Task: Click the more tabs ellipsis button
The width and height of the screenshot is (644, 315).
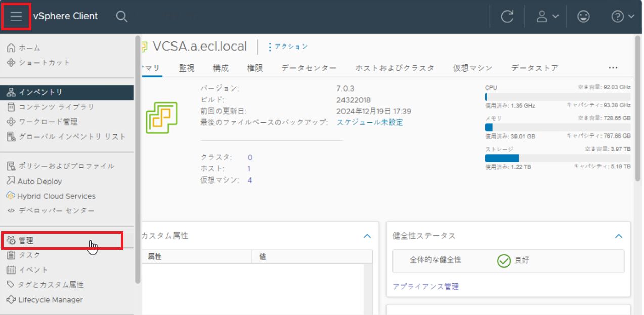Action: tap(613, 68)
